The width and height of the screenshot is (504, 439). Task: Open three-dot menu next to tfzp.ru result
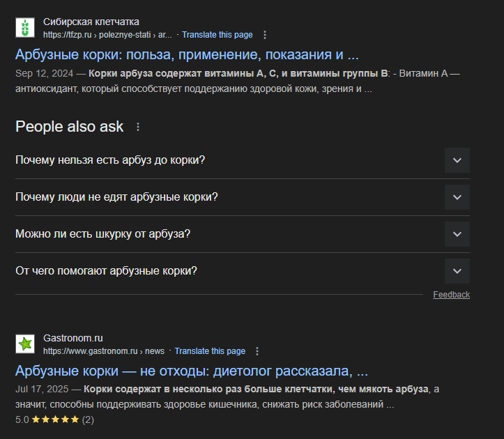pos(265,35)
